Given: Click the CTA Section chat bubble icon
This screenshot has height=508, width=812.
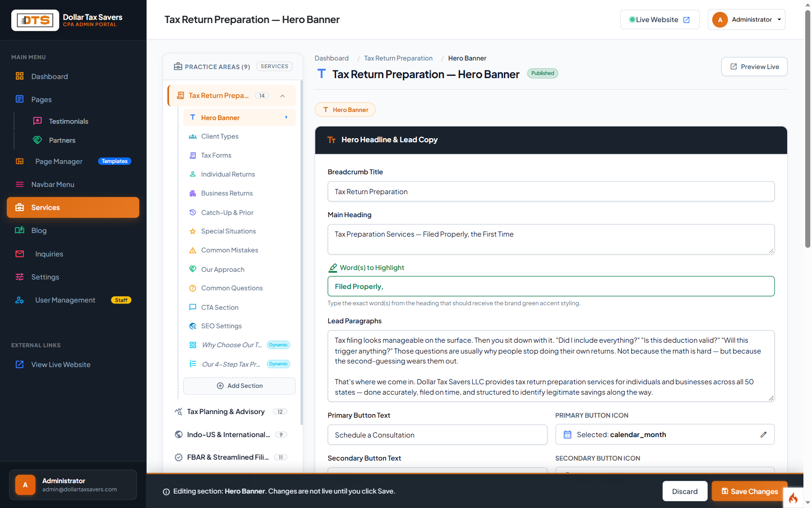Looking at the screenshot, I should [193, 307].
